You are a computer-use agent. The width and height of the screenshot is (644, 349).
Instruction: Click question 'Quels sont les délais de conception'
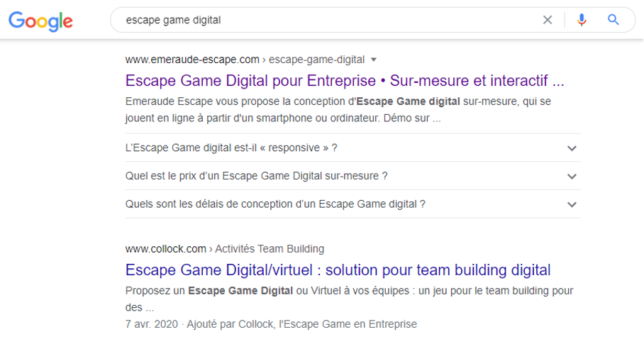[x=275, y=204]
